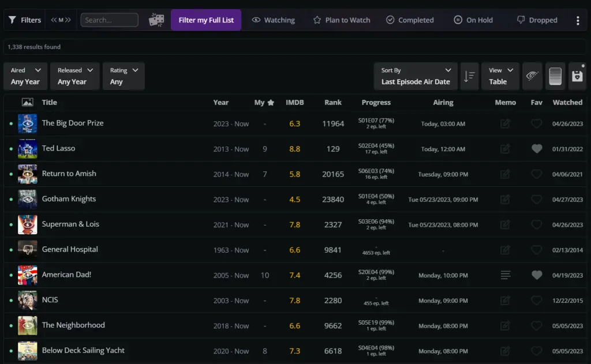Select the On Hold tab

click(x=473, y=20)
